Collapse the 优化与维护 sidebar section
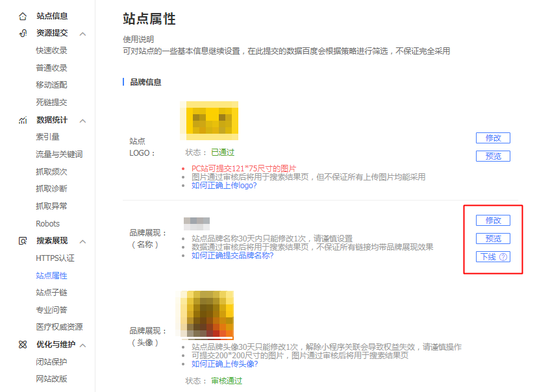Image resolution: width=537 pixels, height=392 pixels. click(82, 345)
